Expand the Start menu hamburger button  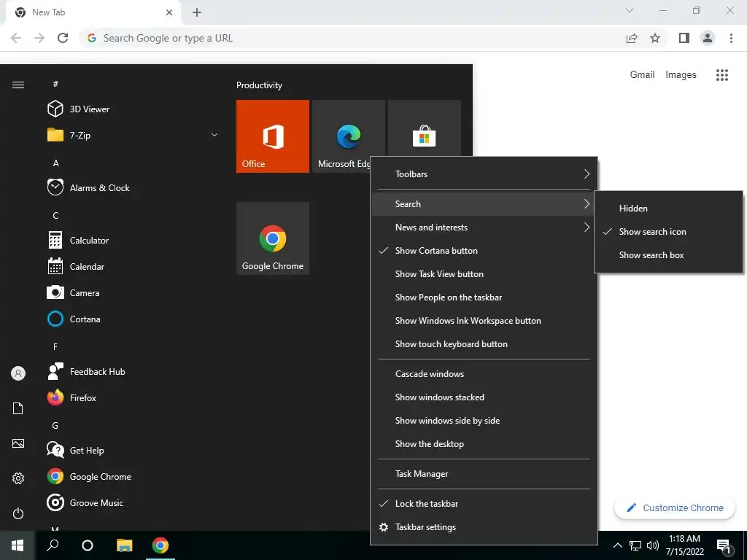coord(18,85)
